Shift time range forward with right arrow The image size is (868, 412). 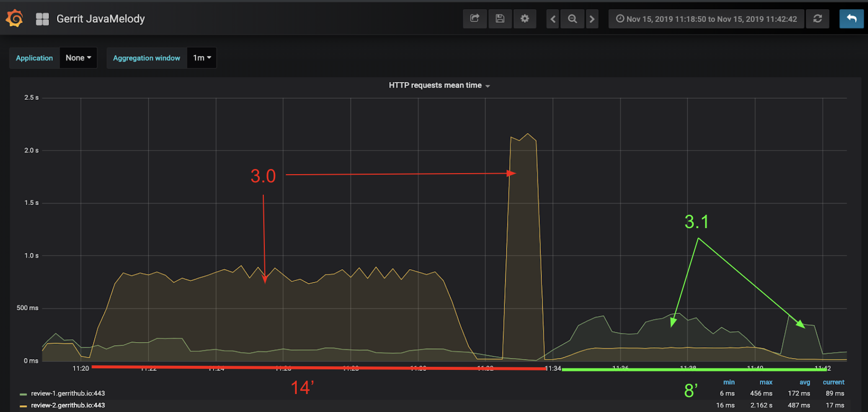(x=592, y=19)
